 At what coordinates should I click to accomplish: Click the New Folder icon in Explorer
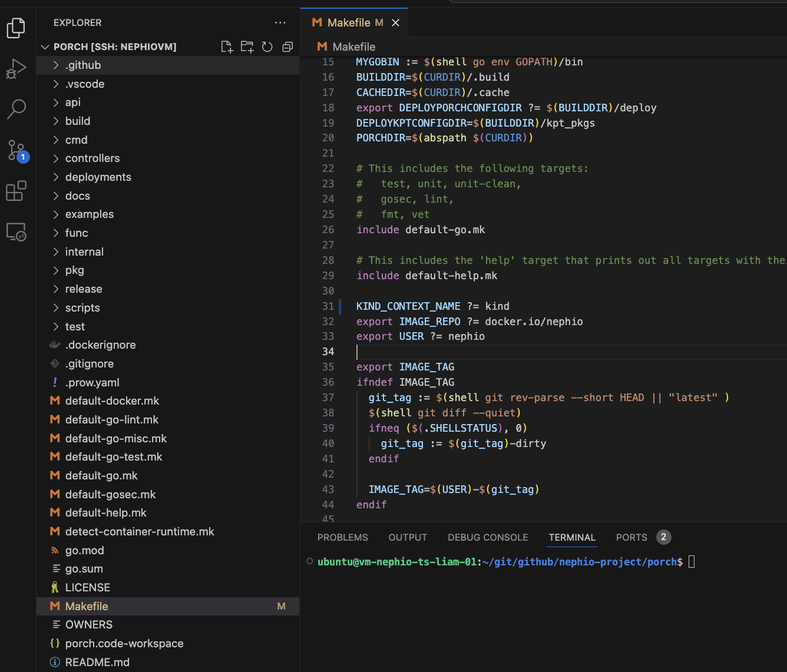point(247,47)
